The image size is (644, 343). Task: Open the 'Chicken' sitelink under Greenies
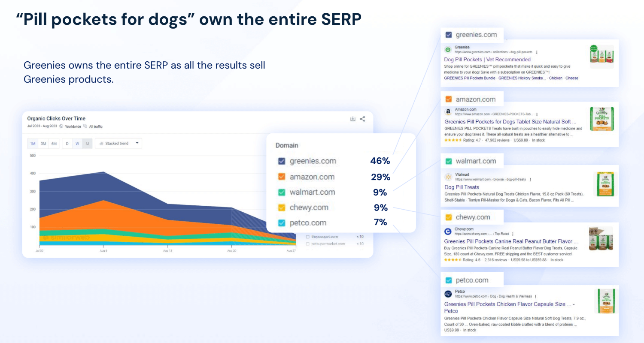click(556, 78)
